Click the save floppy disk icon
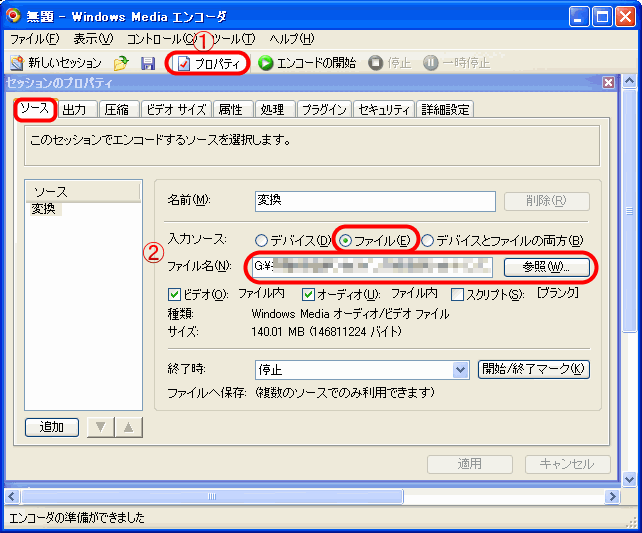 tap(147, 63)
